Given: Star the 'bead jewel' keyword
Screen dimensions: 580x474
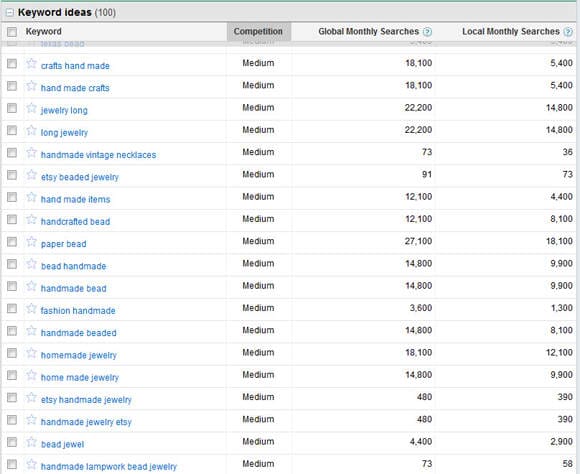Looking at the screenshot, I should click(31, 442).
